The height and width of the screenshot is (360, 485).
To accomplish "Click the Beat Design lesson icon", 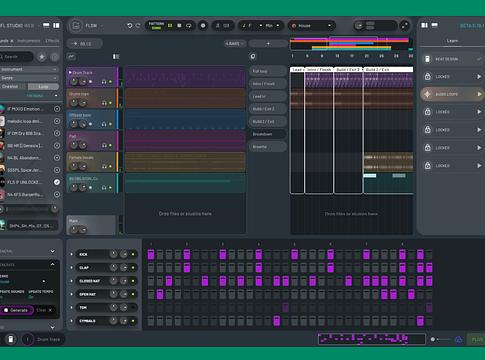I will [x=427, y=59].
